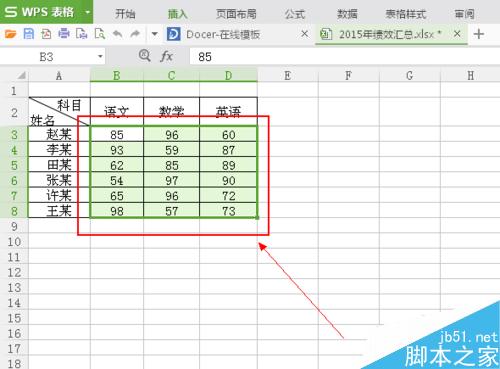Image resolution: width=500 pixels, height=369 pixels.
Task: Open the 表格样式 ribbon tab
Action: tap(406, 14)
